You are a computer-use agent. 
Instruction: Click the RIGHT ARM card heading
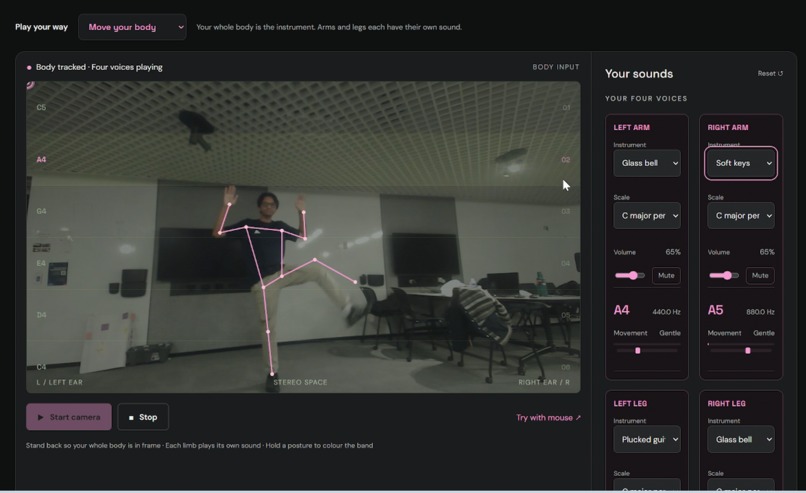728,127
